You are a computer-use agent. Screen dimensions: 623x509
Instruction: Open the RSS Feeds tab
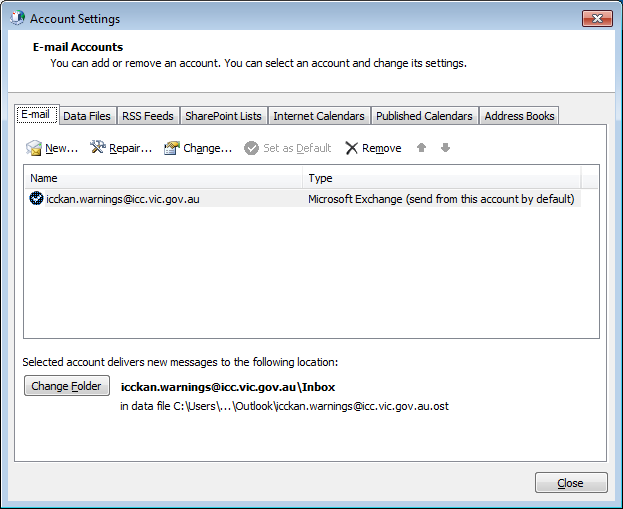point(148,116)
